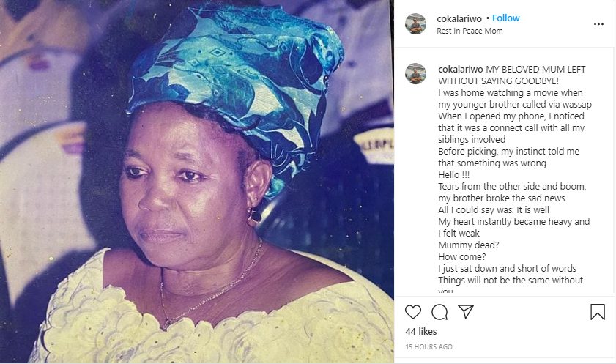Open the three-dot more options menu

coord(598,24)
